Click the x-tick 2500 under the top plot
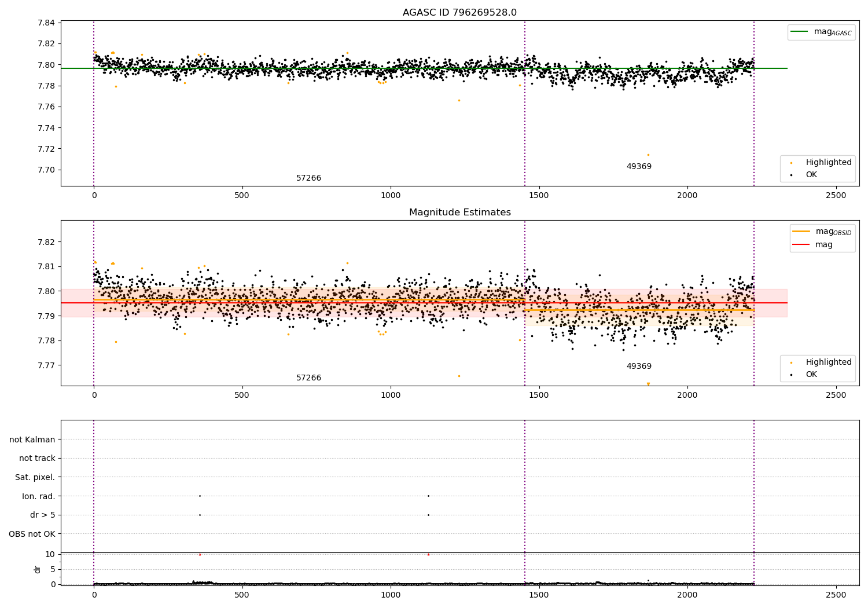This screenshot has width=868, height=608. (x=836, y=195)
